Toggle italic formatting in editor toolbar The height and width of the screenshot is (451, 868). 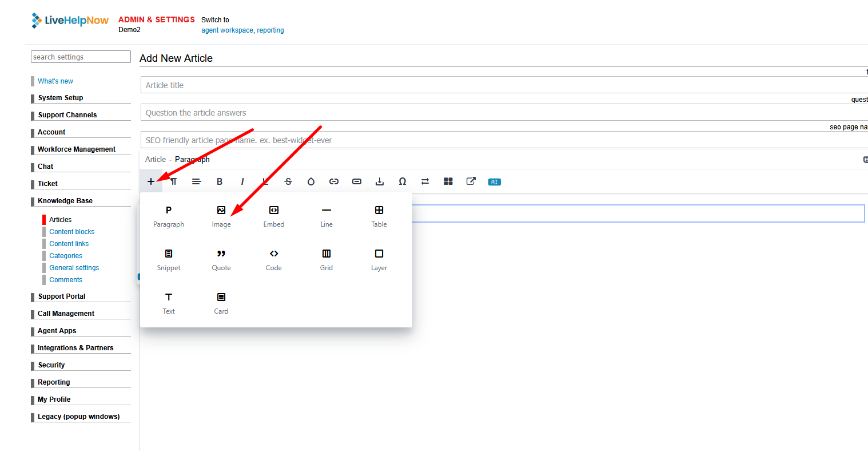pyautogui.click(x=242, y=181)
